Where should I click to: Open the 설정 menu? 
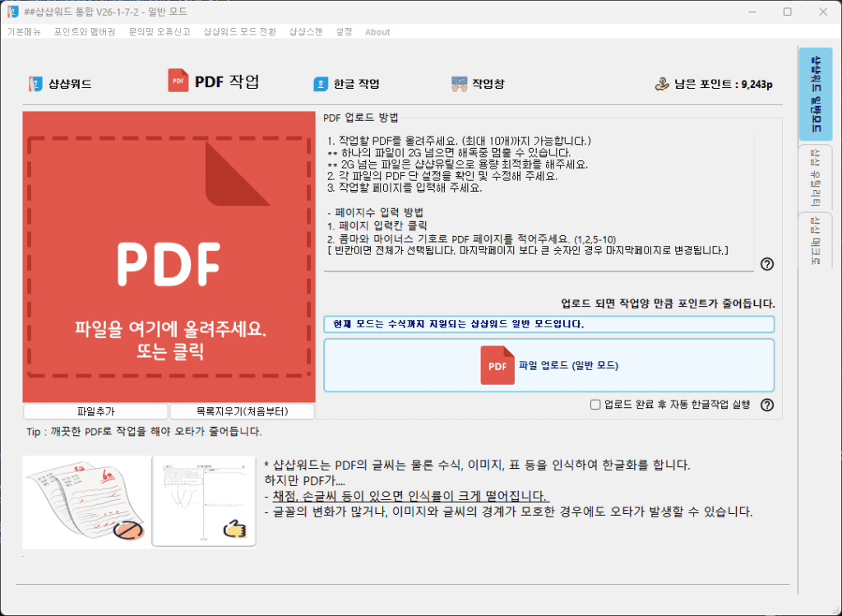pyautogui.click(x=344, y=32)
